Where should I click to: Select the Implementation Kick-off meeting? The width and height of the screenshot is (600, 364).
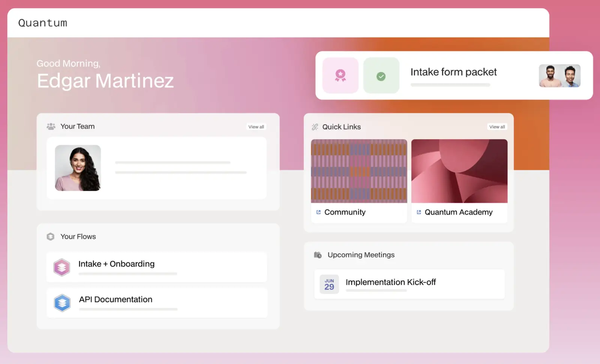click(391, 282)
